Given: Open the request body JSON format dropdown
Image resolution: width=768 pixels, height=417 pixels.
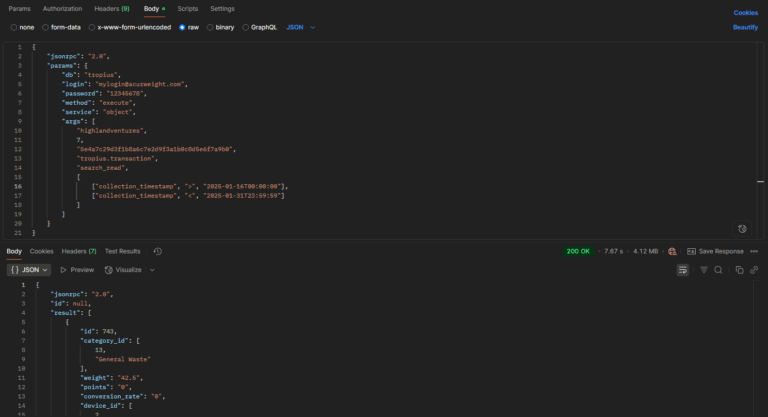Looking at the screenshot, I should [301, 27].
